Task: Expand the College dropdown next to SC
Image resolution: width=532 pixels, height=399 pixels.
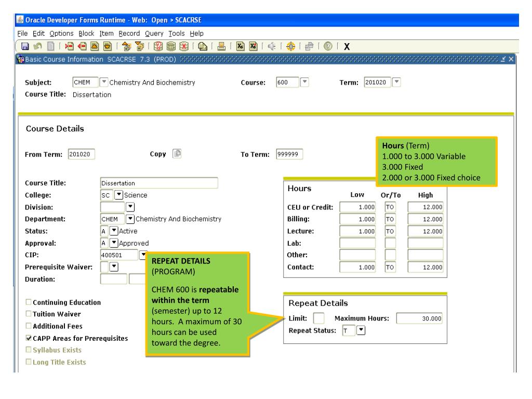Action: pyautogui.click(x=119, y=195)
